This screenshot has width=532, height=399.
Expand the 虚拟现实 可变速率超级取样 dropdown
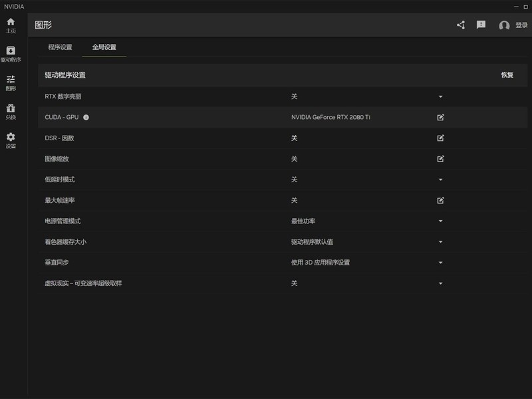coord(440,283)
